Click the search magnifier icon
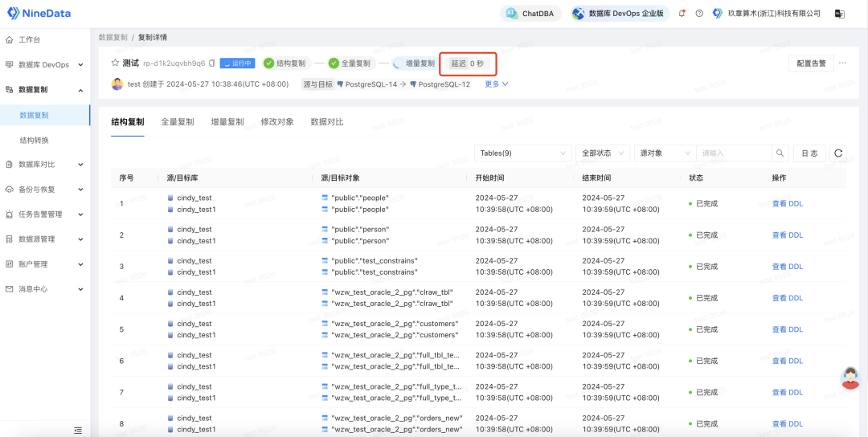 [x=780, y=153]
